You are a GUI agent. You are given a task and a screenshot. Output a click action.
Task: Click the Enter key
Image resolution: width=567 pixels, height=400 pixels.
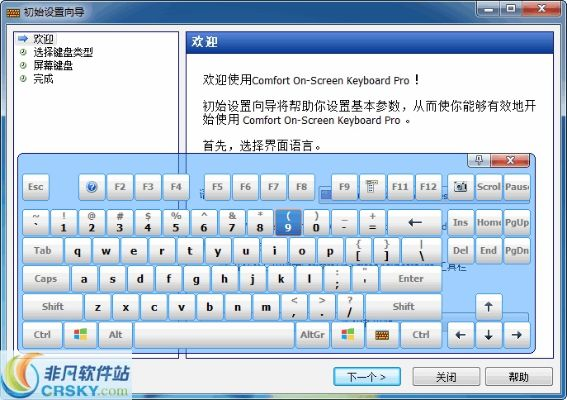pyautogui.click(x=411, y=279)
